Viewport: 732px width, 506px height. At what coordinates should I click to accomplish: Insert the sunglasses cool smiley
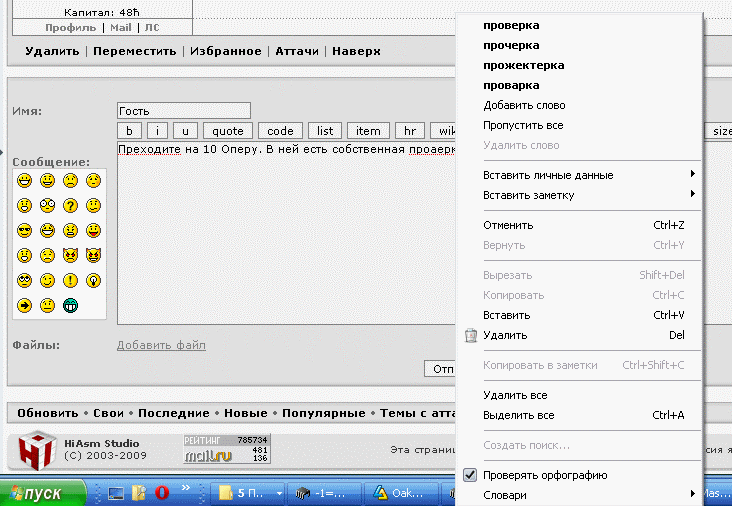coord(24,231)
